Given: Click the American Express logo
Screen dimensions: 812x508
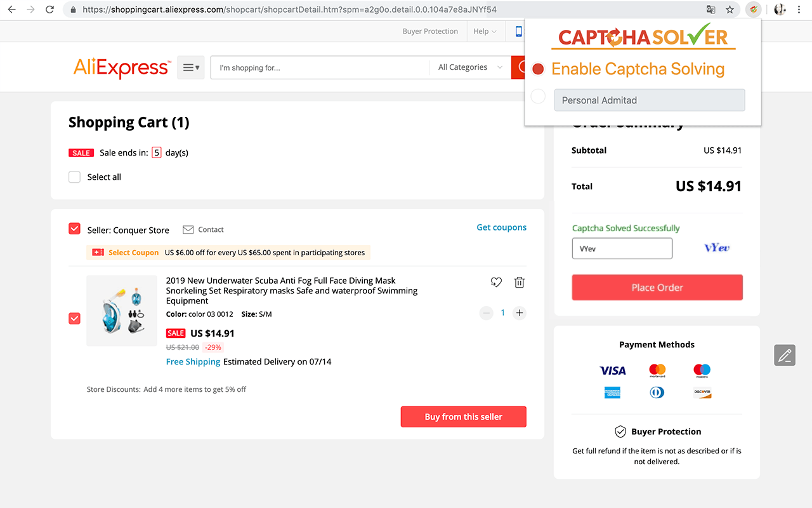Looking at the screenshot, I should [x=613, y=392].
